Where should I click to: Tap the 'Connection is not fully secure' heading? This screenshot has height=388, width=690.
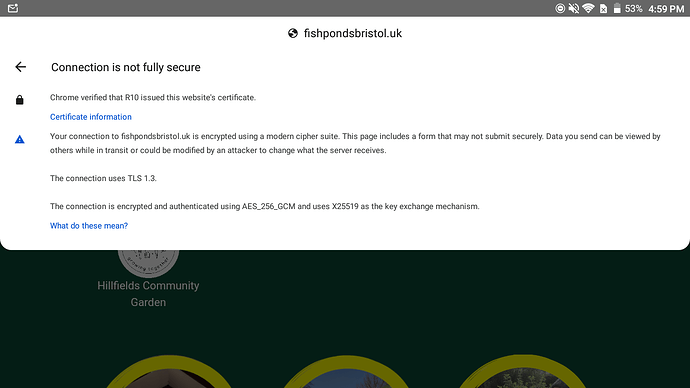[x=126, y=67]
